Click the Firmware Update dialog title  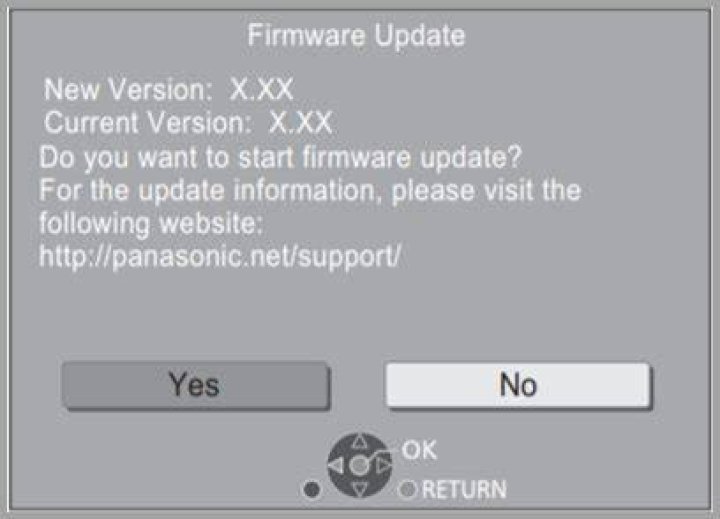tap(356, 35)
